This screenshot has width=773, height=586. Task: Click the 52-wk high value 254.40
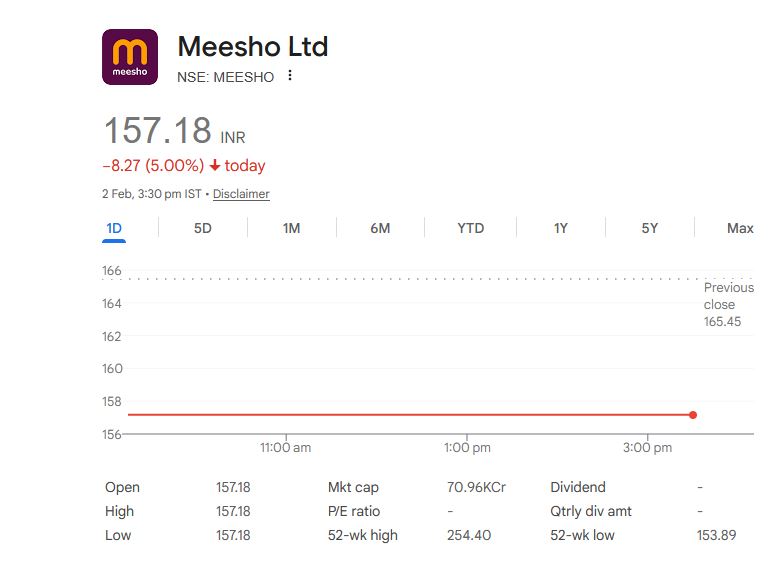coord(469,536)
